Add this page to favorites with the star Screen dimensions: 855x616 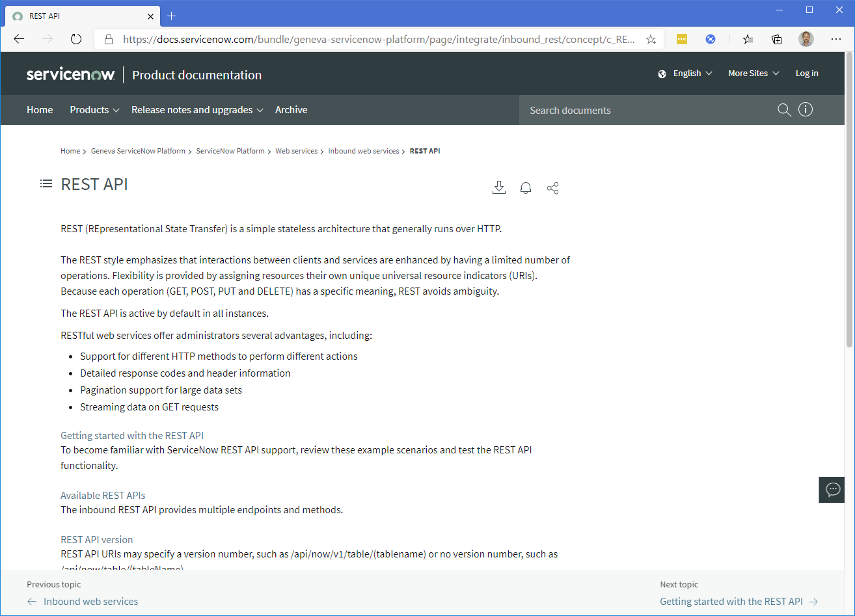(x=651, y=39)
